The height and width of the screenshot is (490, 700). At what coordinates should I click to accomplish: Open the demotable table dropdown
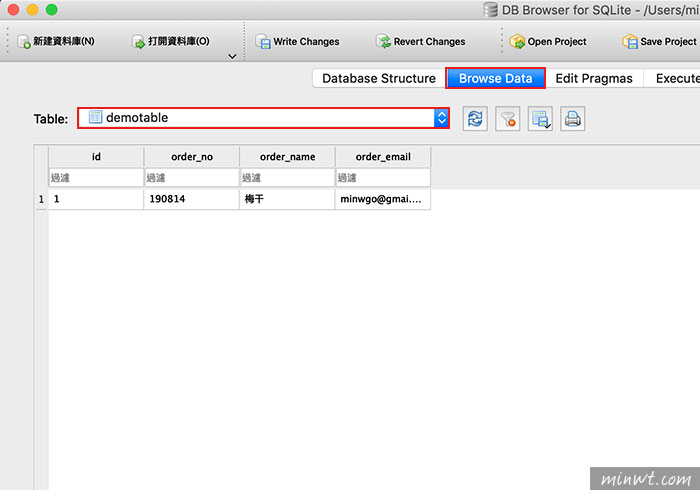pos(263,118)
